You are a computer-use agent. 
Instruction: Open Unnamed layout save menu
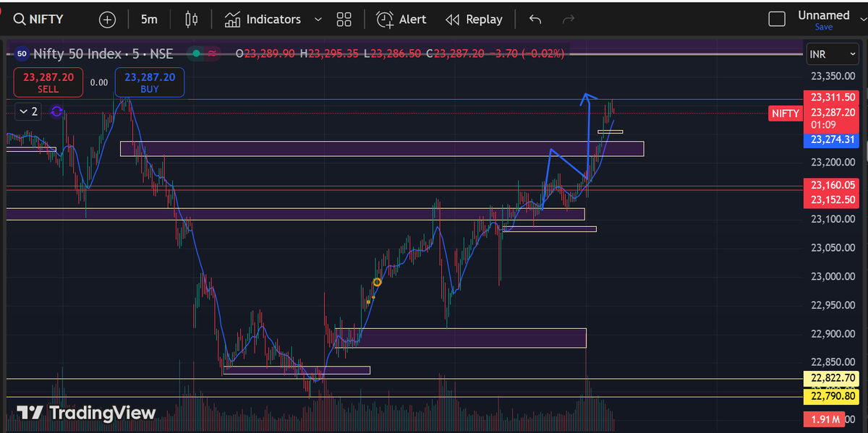click(x=824, y=20)
